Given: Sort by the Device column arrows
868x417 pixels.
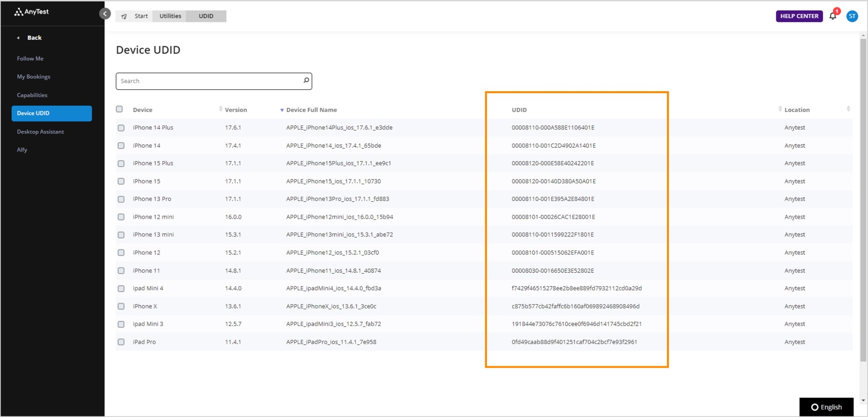Looking at the screenshot, I should click(x=220, y=109).
